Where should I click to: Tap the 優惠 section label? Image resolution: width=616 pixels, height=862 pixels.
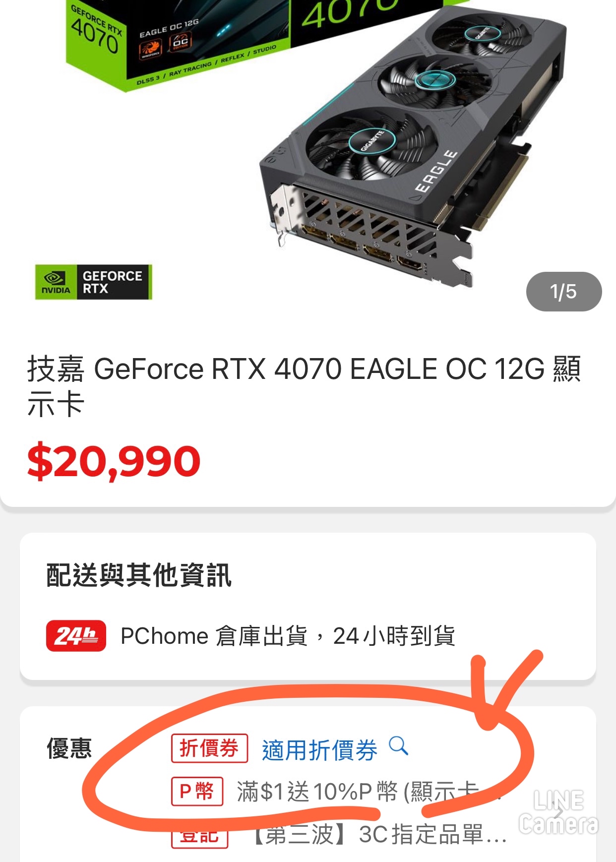69,748
